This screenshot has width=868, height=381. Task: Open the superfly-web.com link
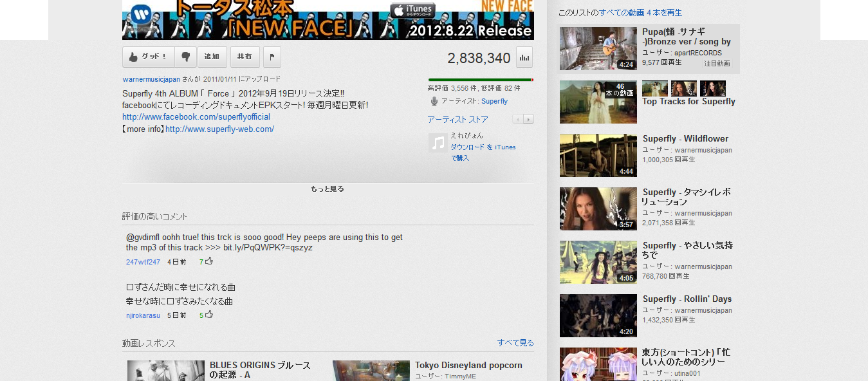tap(219, 129)
